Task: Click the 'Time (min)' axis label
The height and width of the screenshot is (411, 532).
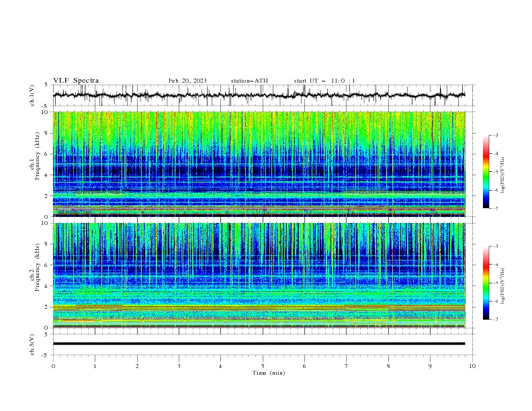Action: [x=269, y=373]
